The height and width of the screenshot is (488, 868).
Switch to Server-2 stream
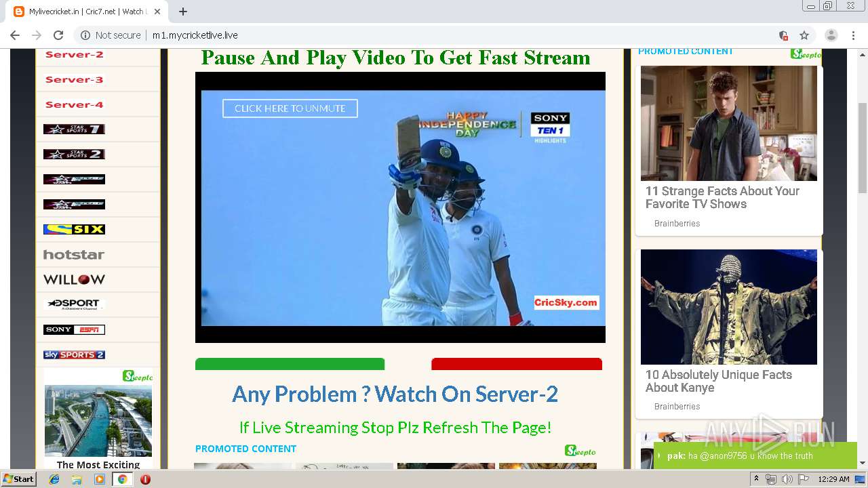click(x=75, y=55)
